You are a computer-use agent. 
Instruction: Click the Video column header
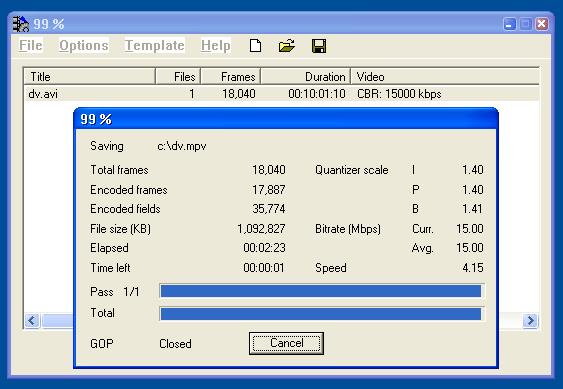(445, 77)
